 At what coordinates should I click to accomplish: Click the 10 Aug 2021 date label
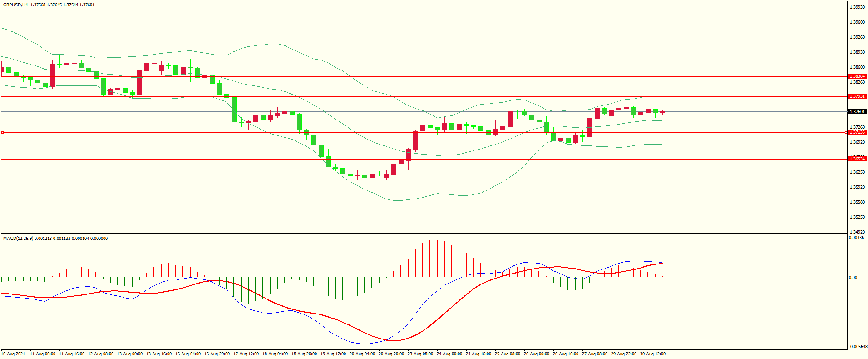(13, 354)
